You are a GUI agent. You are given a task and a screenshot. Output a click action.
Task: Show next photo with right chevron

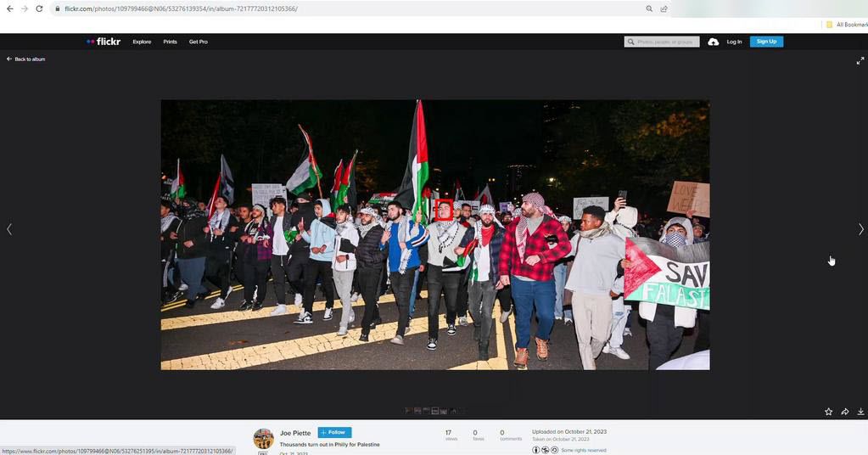coord(860,229)
